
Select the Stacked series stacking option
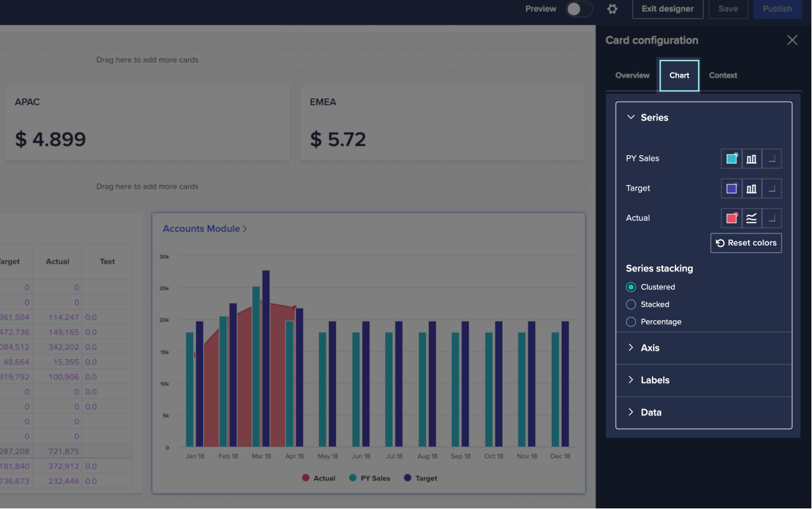(631, 304)
